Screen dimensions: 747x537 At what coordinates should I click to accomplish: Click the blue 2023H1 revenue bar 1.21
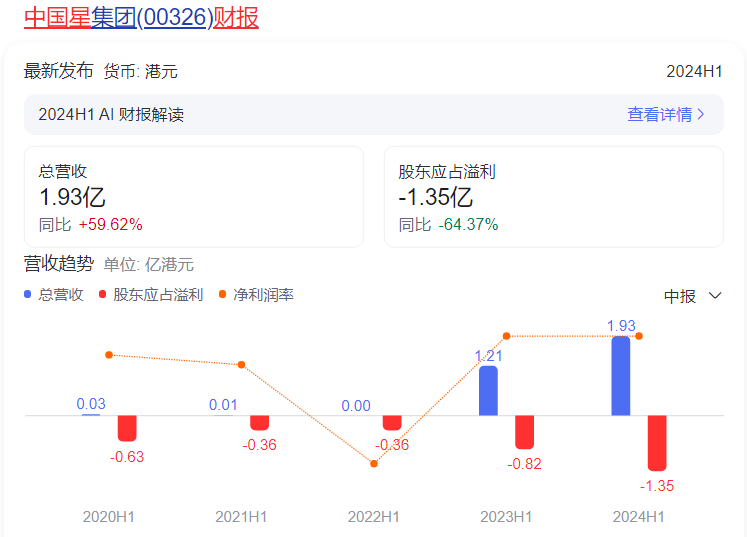pos(488,391)
